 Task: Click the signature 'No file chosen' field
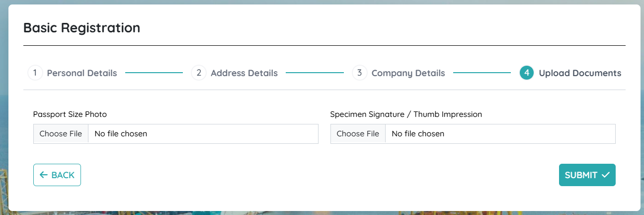click(500, 134)
